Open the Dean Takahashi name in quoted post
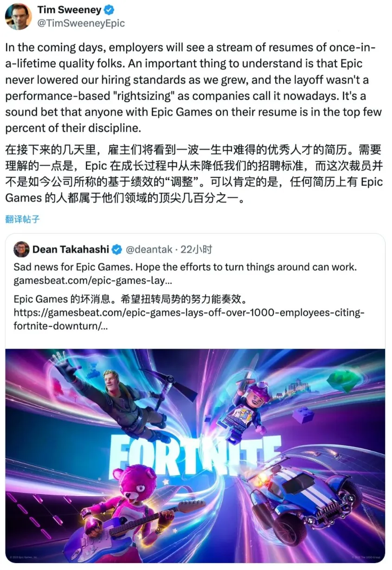This screenshot has height=570, width=392. [71, 249]
